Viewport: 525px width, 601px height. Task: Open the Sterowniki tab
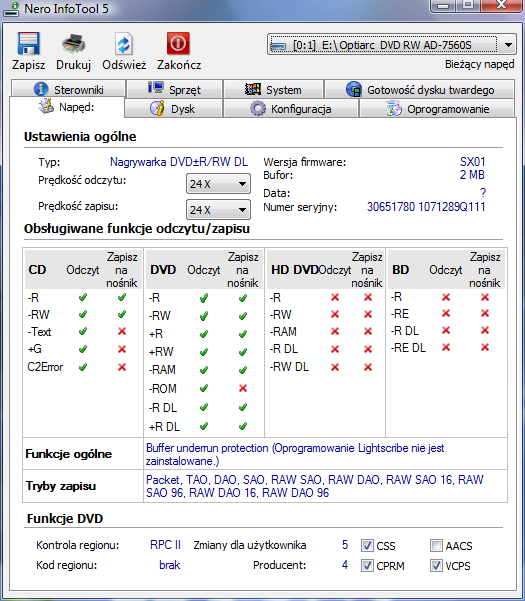(69, 89)
